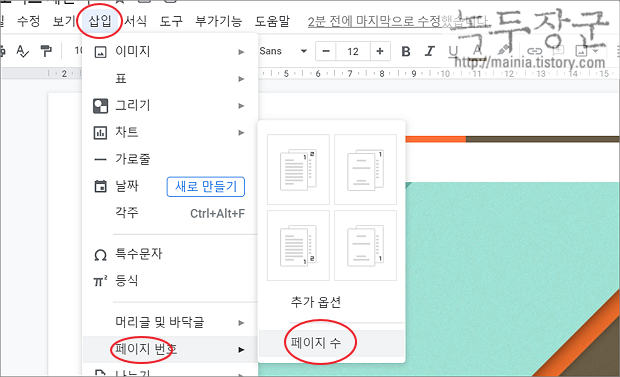Select 특수문자 (Special characters) entry

(170, 254)
